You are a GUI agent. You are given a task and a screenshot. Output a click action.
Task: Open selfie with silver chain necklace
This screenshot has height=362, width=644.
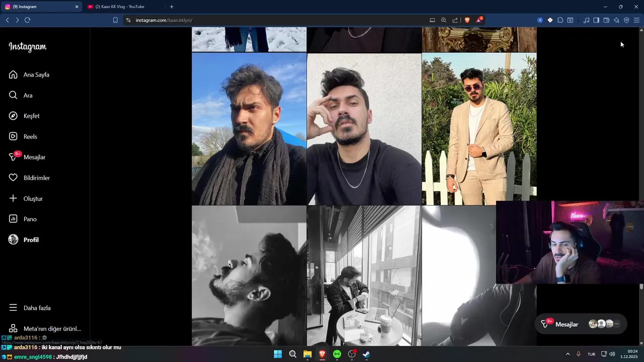point(364,129)
